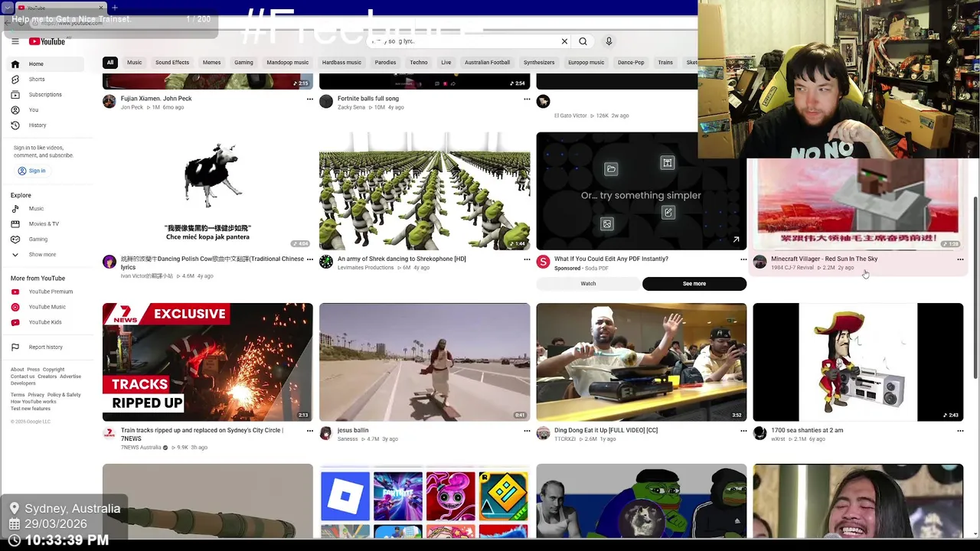The height and width of the screenshot is (551, 980).
Task: Click external link arrow on PDF ad
Action: click(x=736, y=240)
